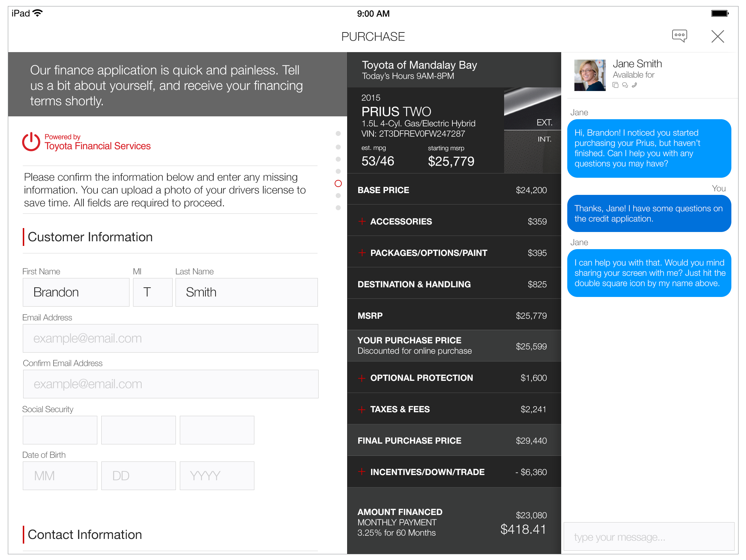Edit the MI field containing T

[153, 292]
